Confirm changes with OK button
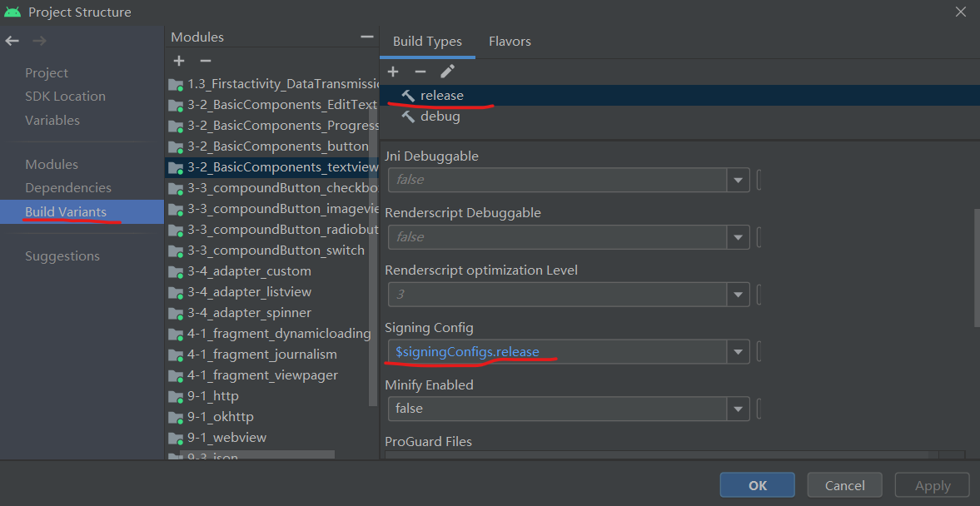 [x=756, y=484]
